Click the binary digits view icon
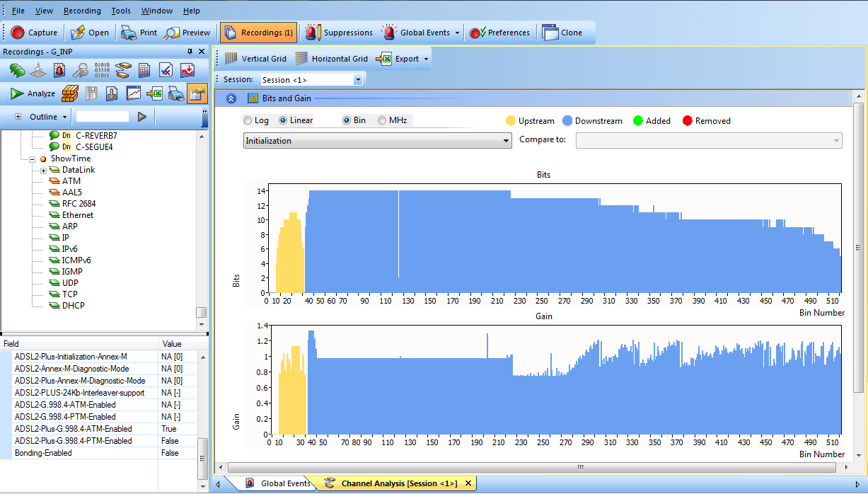Screen dimensions: 868x494 [x=102, y=70]
